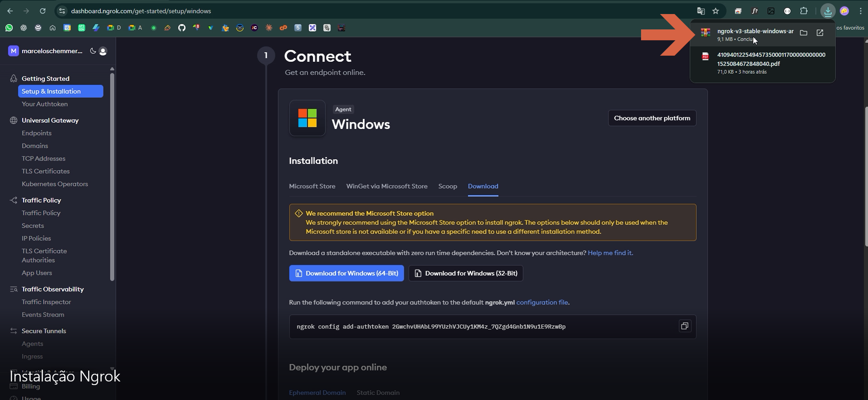The width and height of the screenshot is (868, 400).
Task: Open Secrets in sidebar
Action: pos(33,225)
